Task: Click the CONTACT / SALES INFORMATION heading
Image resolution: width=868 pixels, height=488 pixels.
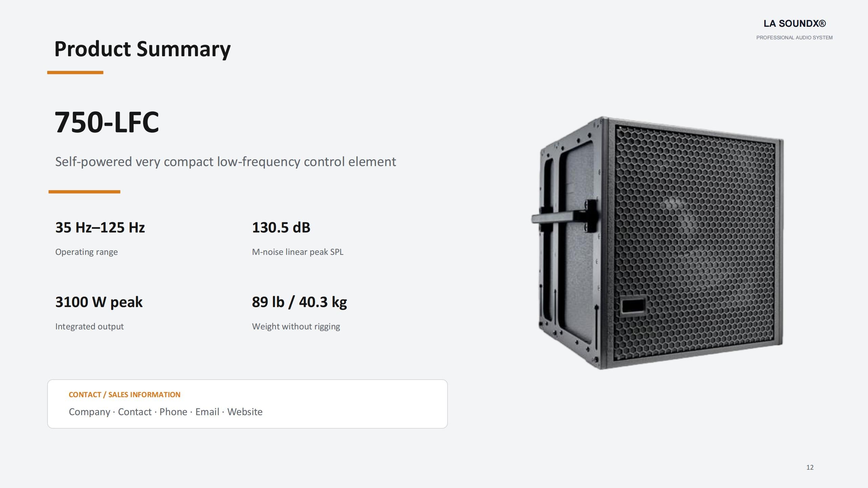Action: click(124, 395)
